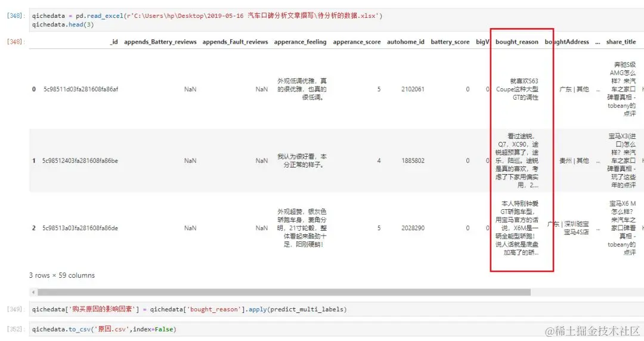Viewport: 644px width, 341px height.
Task: Click id cell 5c98512403fa281608fa86be
Action: (80, 160)
